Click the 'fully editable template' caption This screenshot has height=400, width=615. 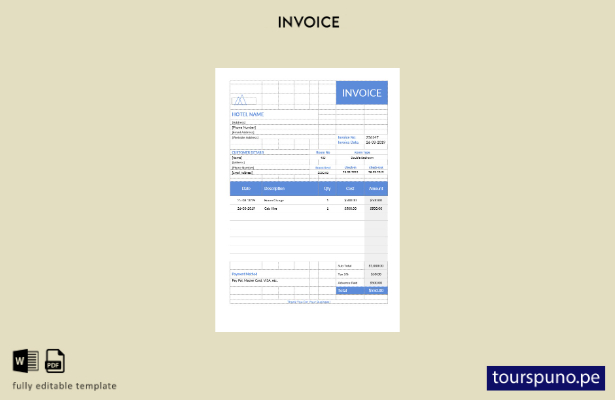pos(64,386)
